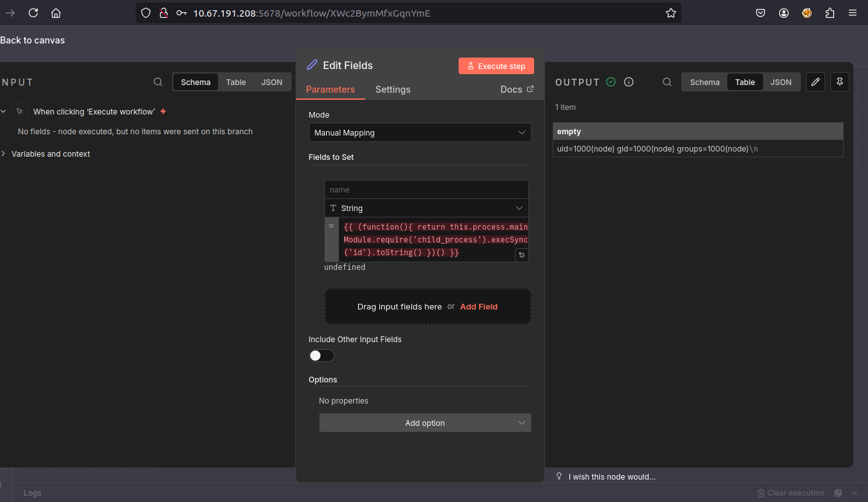868x502 pixels.
Task: Search the INPUT panel data
Action: (x=158, y=82)
